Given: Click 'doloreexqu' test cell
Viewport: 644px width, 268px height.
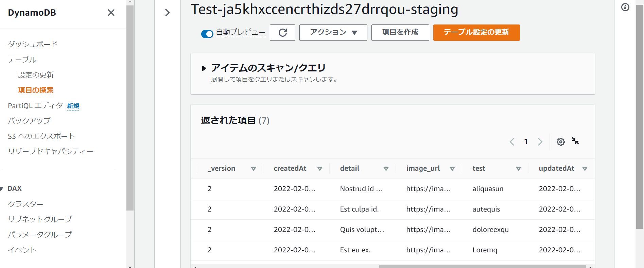Looking at the screenshot, I should click(490, 230).
